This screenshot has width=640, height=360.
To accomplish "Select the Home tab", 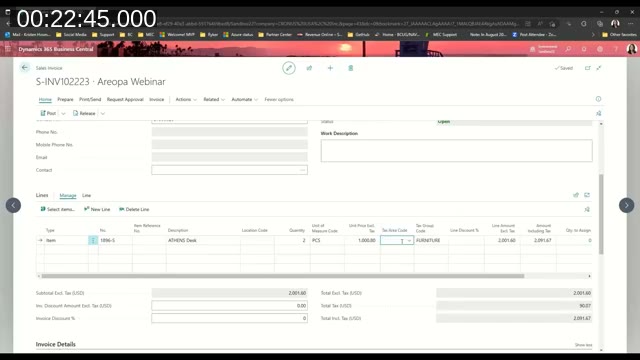I will click(45, 100).
